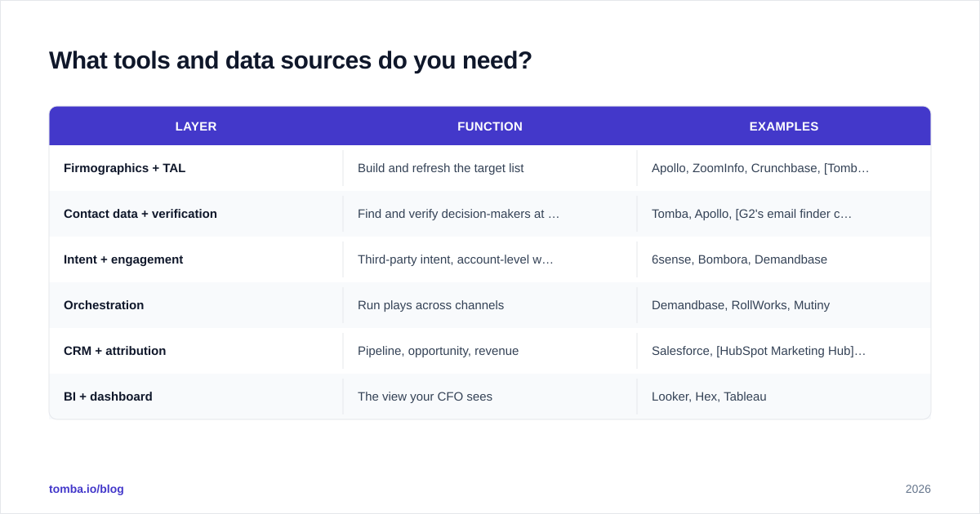Open the tomba.io/blog link
Image resolution: width=980 pixels, height=514 pixels.
87,489
